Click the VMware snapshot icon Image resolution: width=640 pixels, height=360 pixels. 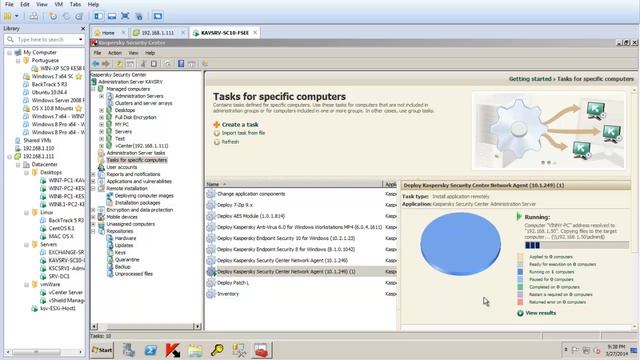(53, 16)
